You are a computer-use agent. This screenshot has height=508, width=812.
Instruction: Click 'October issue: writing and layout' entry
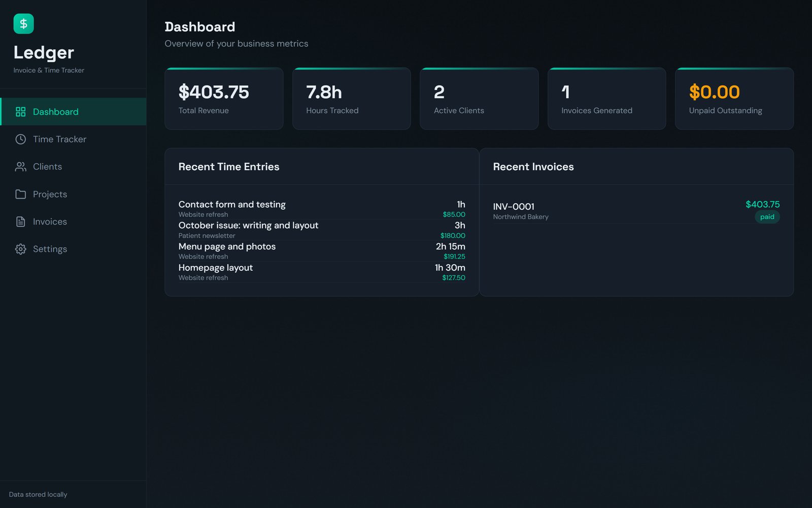click(x=322, y=230)
